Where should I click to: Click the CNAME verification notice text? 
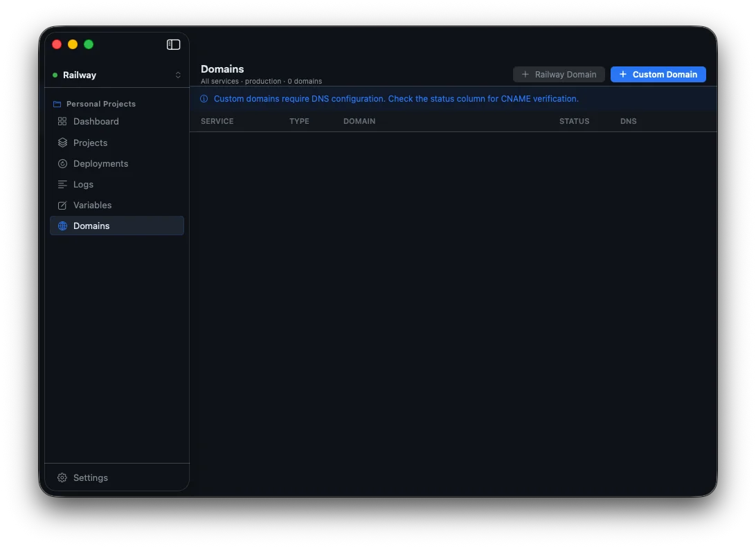[397, 98]
